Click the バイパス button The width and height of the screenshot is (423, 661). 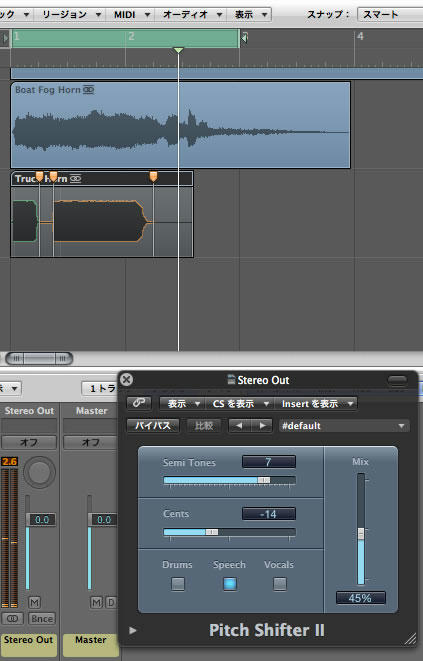click(x=153, y=425)
